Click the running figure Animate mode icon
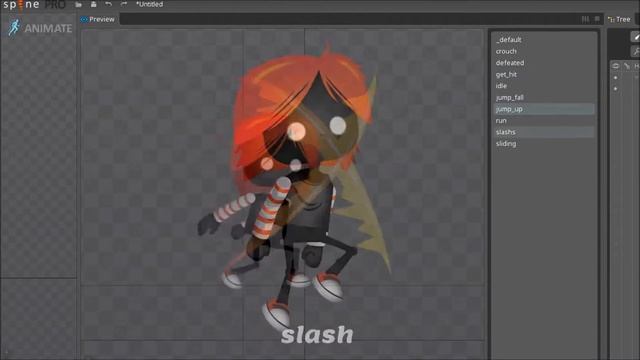 14,28
